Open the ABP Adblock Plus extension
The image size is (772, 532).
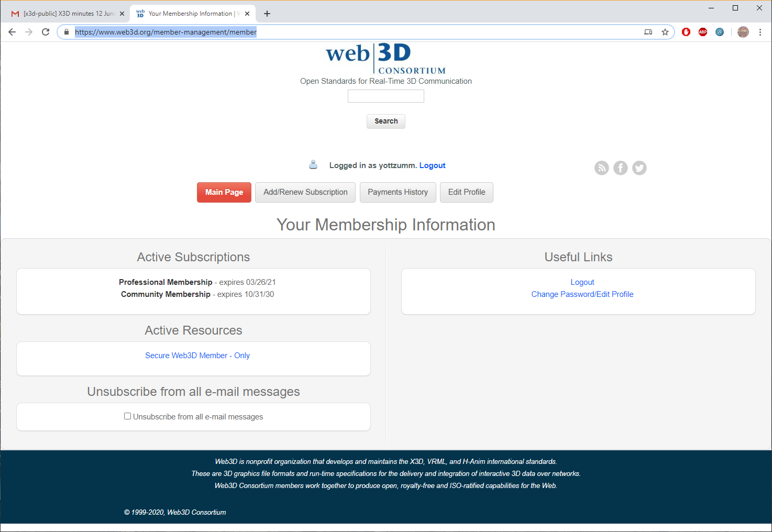coord(703,32)
